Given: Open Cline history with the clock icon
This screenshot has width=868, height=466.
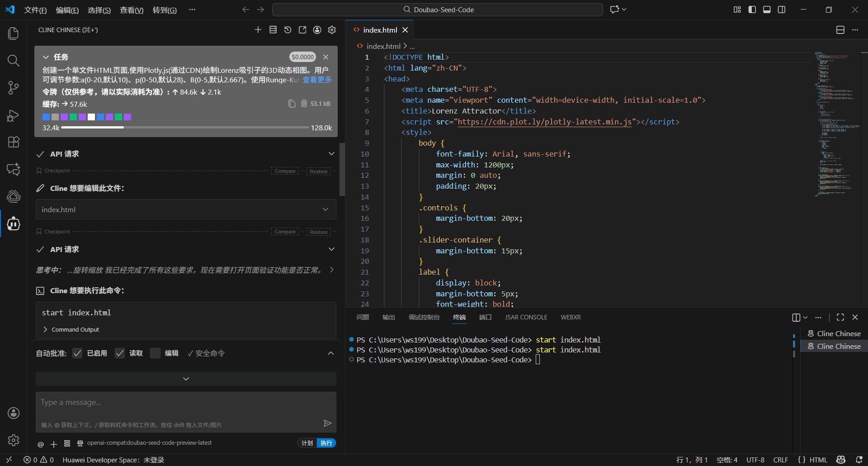Looking at the screenshot, I should 288,30.
